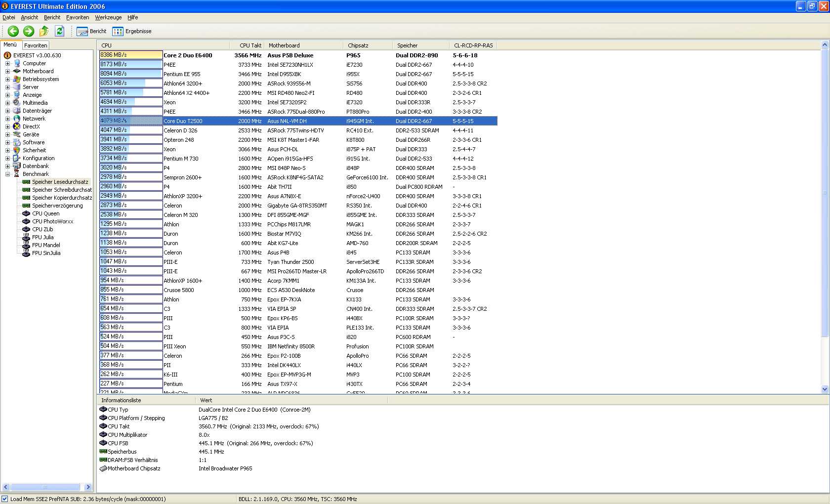The height and width of the screenshot is (504, 830).
Task: Select the Software tree icon
Action: [x=17, y=142]
